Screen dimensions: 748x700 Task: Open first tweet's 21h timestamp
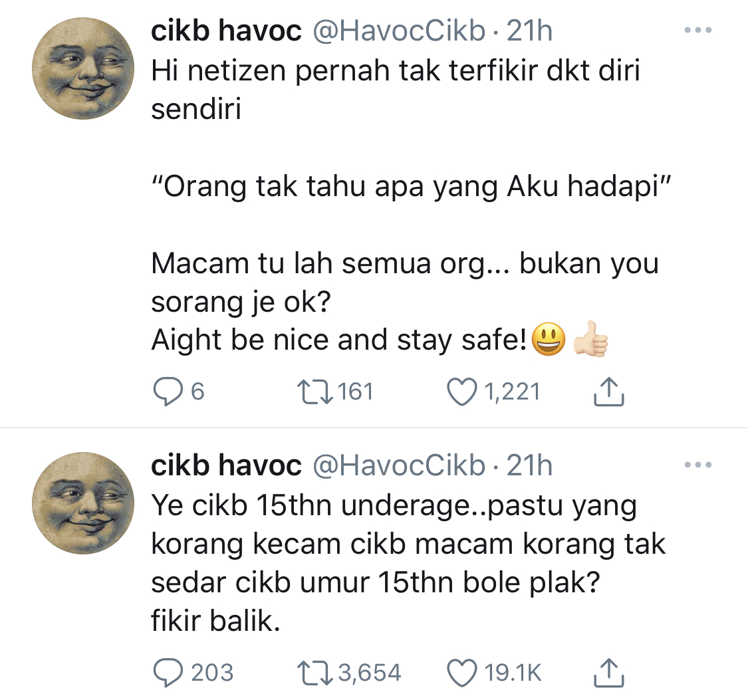coord(529,31)
